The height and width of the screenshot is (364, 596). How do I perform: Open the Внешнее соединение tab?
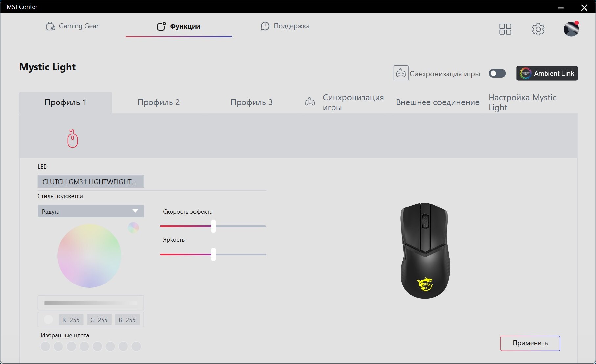coord(438,102)
